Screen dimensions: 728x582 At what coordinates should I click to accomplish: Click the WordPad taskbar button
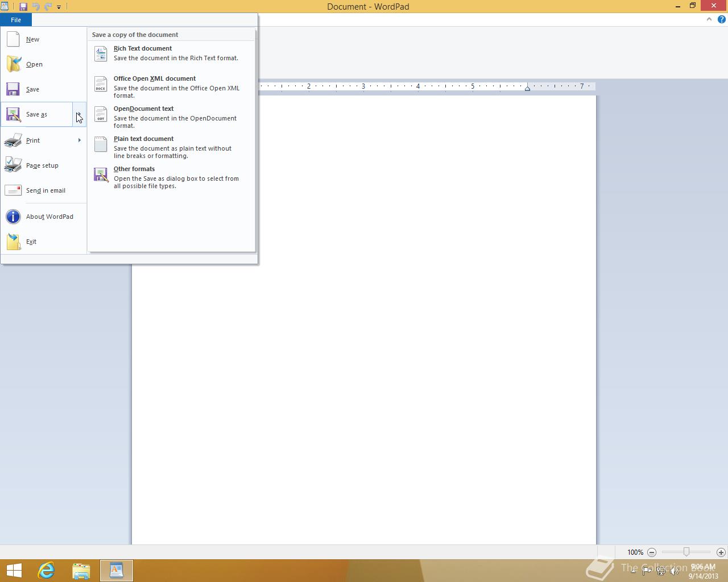(x=117, y=571)
